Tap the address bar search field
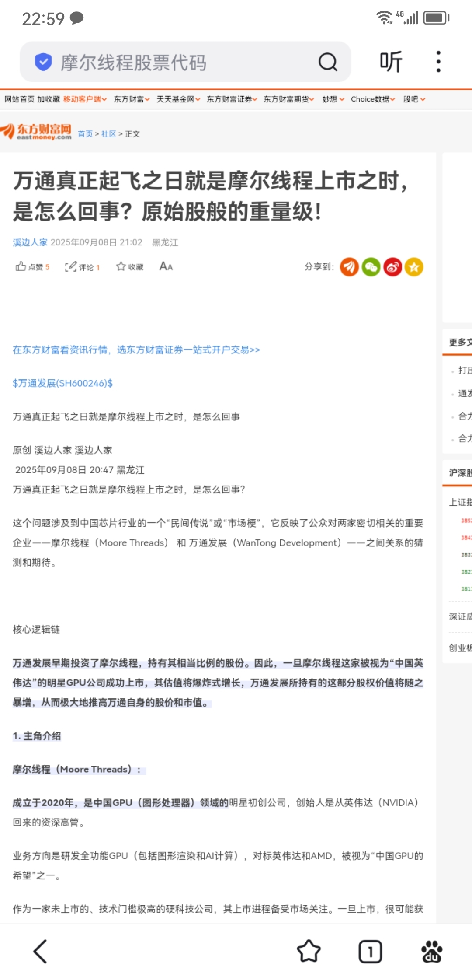The width and height of the screenshot is (472, 980). (x=185, y=62)
